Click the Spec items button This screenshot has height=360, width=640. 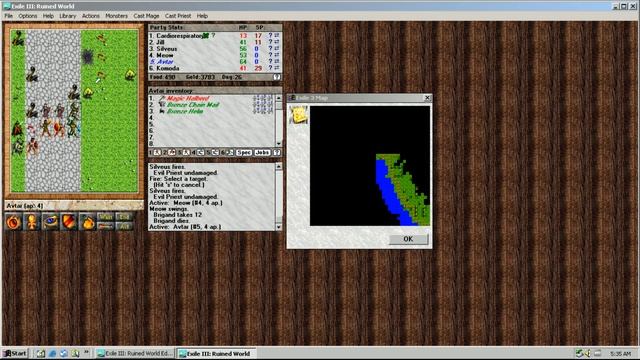(244, 153)
